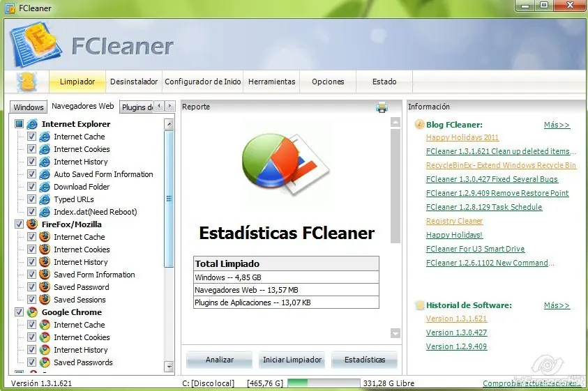The image size is (588, 391).
Task: Click left arrow of category tab scroller
Action: (x=159, y=106)
